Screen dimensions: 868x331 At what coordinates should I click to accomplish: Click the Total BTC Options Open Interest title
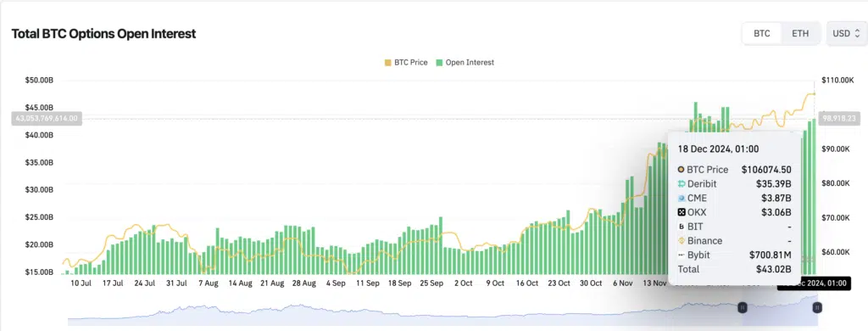103,34
